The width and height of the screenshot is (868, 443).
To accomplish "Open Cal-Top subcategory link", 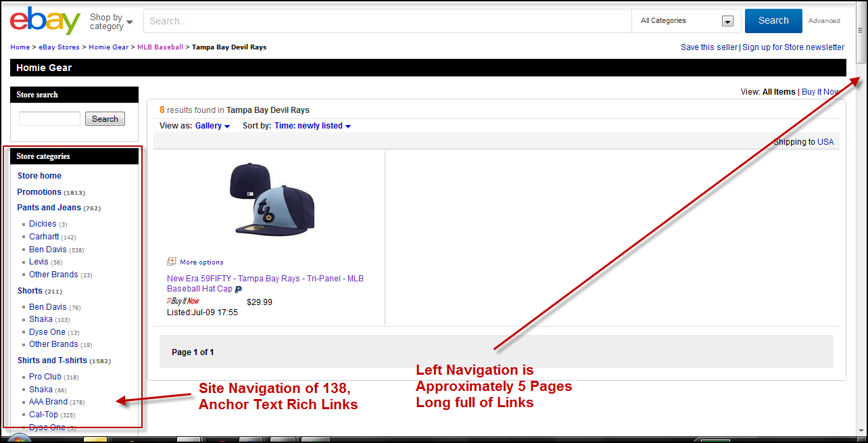I will point(43,415).
